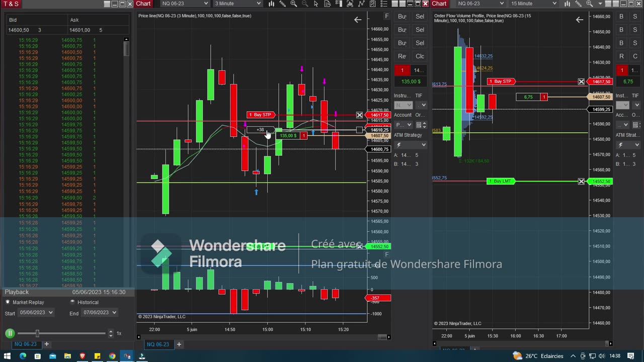Click horizontal scrollbar under 3 Minute chart
The width and height of the screenshot is (644, 362).
pos(383,336)
